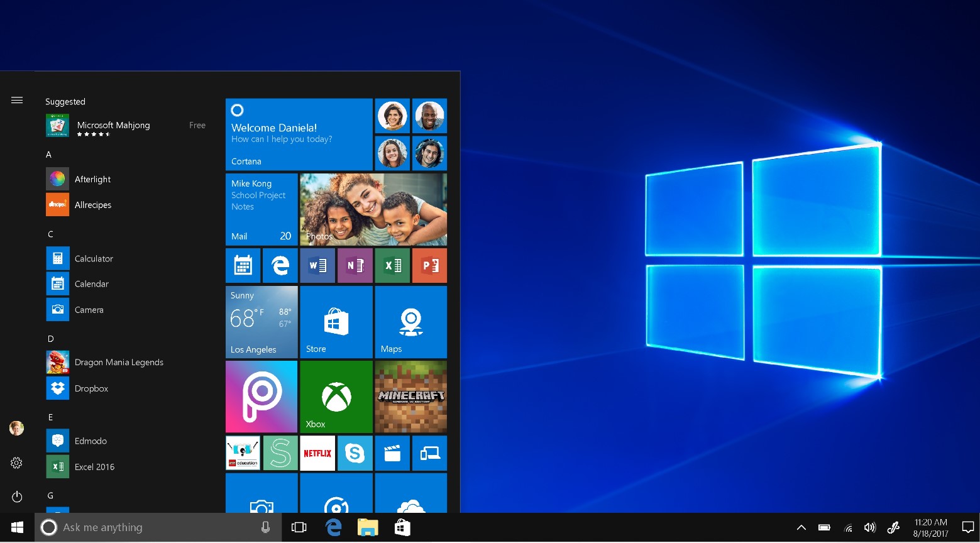The height and width of the screenshot is (543, 980).
Task: Check the battery status icon
Action: pos(824,528)
